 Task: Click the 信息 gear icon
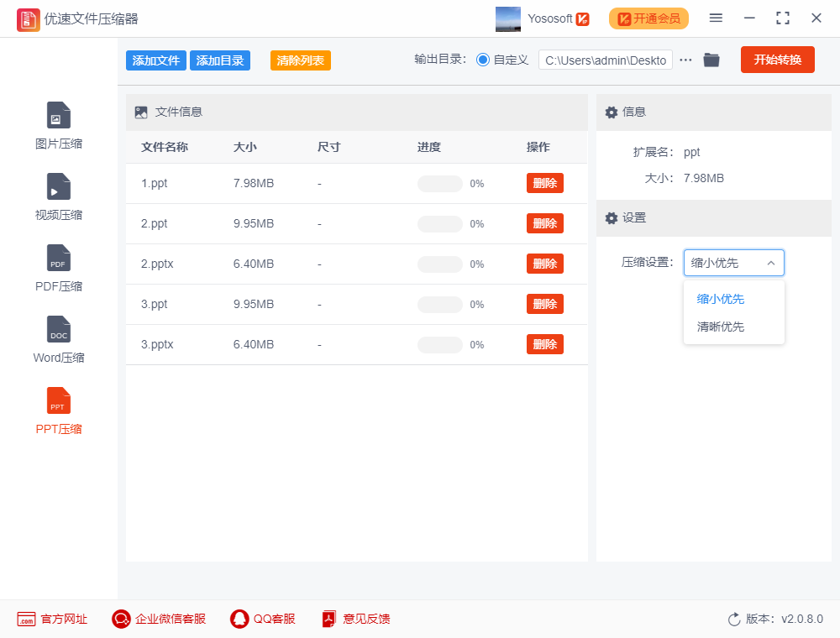(612, 112)
